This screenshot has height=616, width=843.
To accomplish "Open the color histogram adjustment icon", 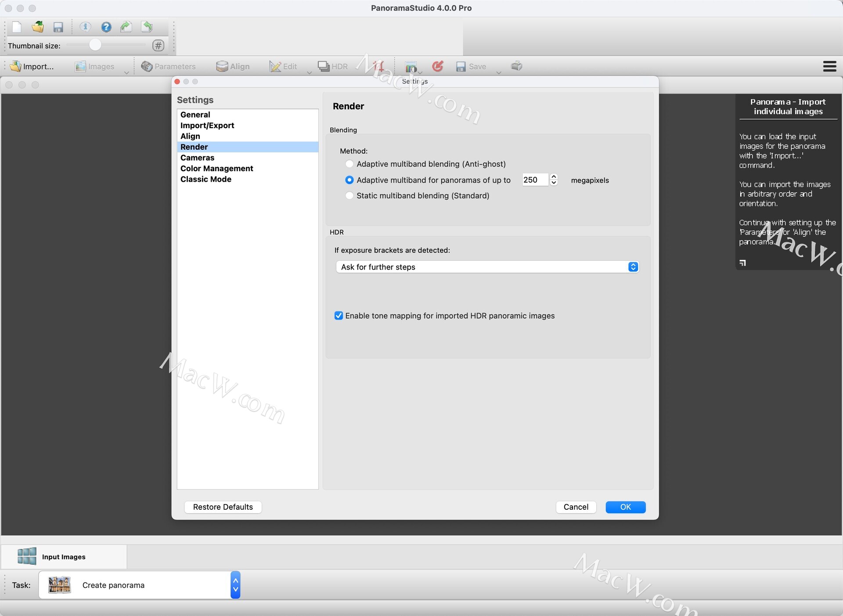I will point(411,67).
